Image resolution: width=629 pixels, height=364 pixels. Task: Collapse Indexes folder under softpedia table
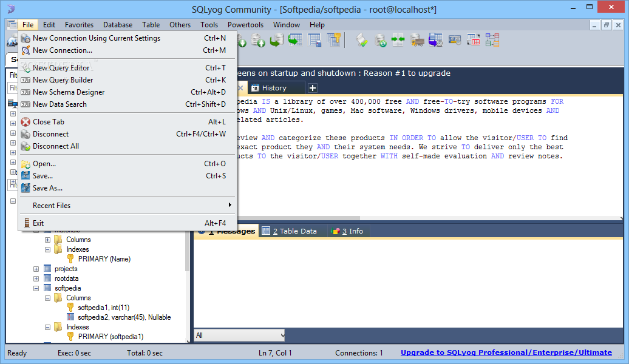point(48,327)
